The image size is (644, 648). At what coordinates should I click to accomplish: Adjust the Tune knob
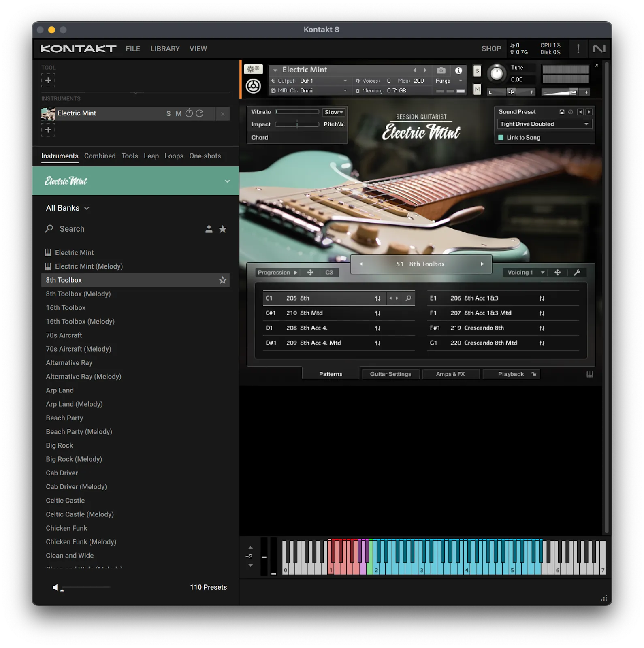click(497, 73)
